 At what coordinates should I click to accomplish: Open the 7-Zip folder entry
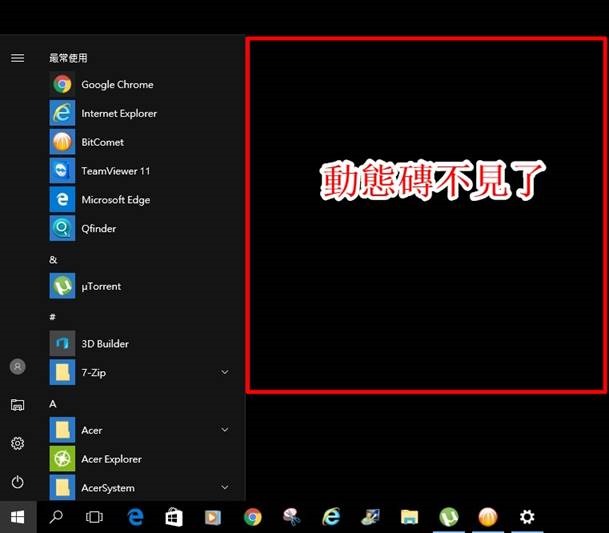(140, 372)
